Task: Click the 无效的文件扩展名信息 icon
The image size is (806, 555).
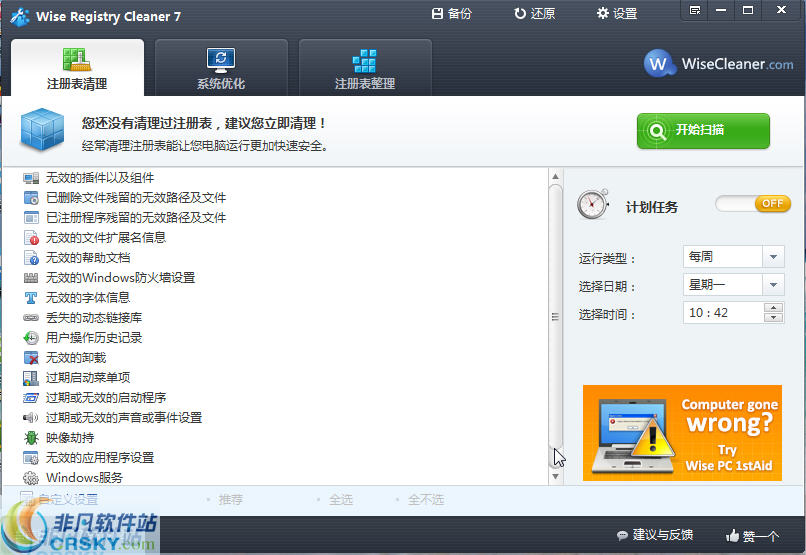Action: (31, 238)
